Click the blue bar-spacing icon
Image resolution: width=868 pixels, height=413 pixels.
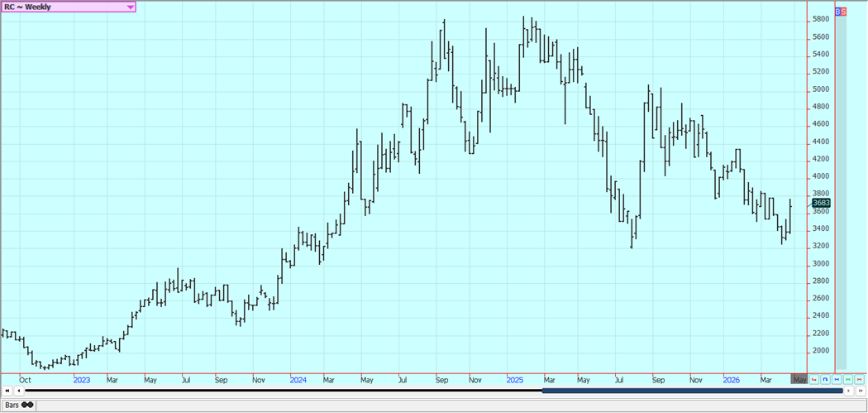point(837,380)
